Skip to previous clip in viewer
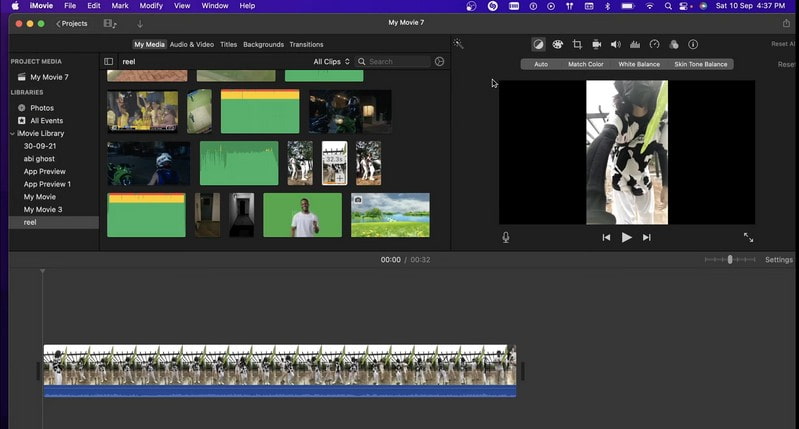Screen dimensions: 799x429 pos(606,237)
